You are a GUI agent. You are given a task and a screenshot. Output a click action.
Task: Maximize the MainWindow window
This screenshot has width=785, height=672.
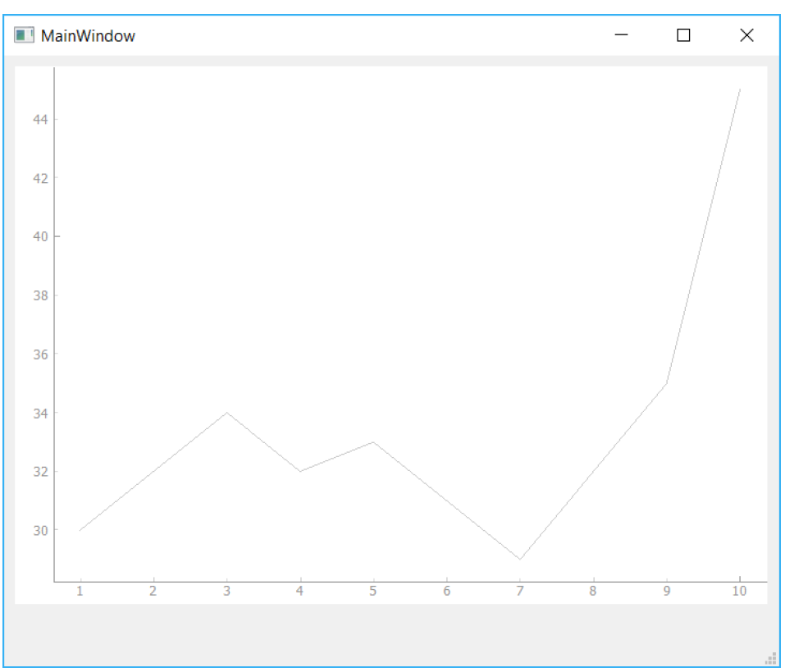click(x=683, y=35)
